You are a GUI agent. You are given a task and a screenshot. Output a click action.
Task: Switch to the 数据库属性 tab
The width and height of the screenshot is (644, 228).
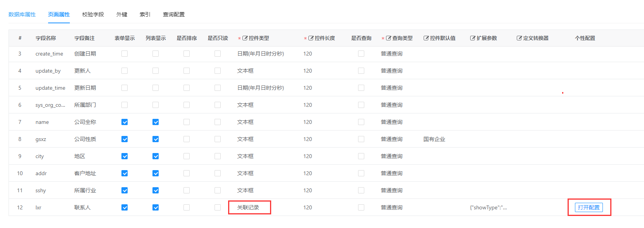click(22, 14)
